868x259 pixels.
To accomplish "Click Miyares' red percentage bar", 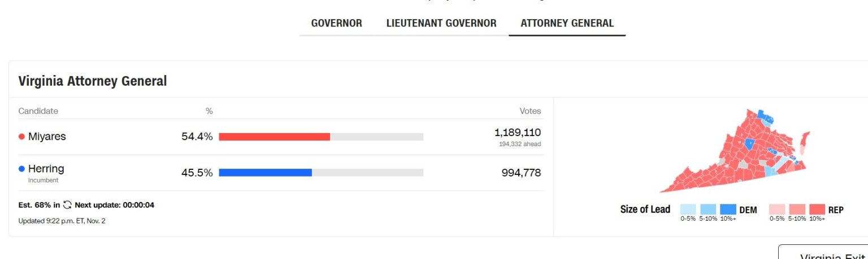I will pyautogui.click(x=274, y=137).
